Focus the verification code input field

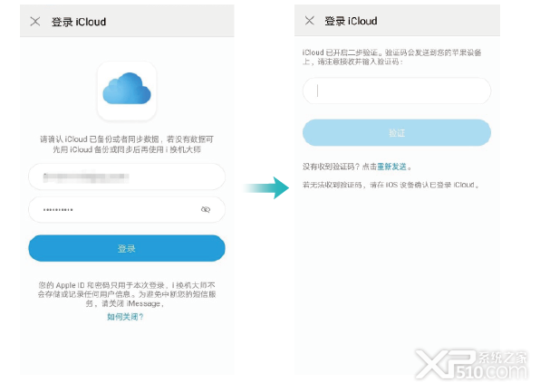(397, 91)
